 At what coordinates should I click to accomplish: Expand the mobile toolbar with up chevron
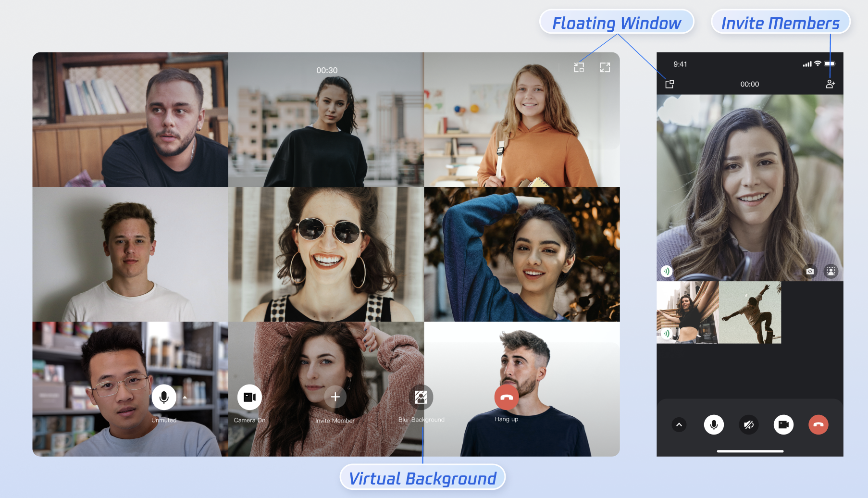(x=679, y=424)
